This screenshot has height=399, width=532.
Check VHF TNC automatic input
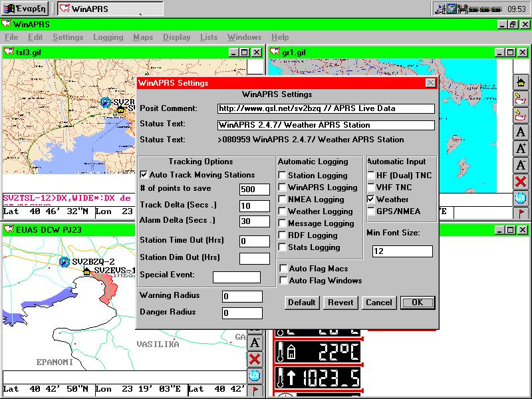point(371,187)
